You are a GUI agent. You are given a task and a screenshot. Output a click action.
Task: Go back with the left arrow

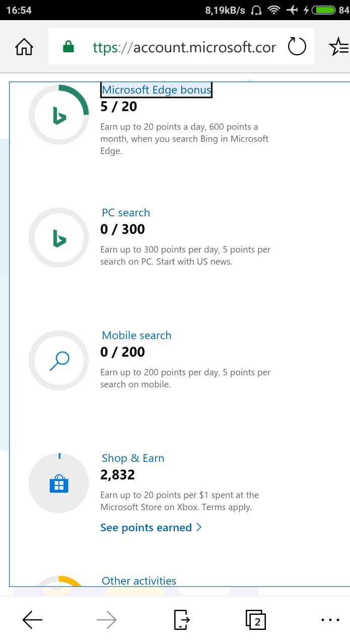pos(33,620)
